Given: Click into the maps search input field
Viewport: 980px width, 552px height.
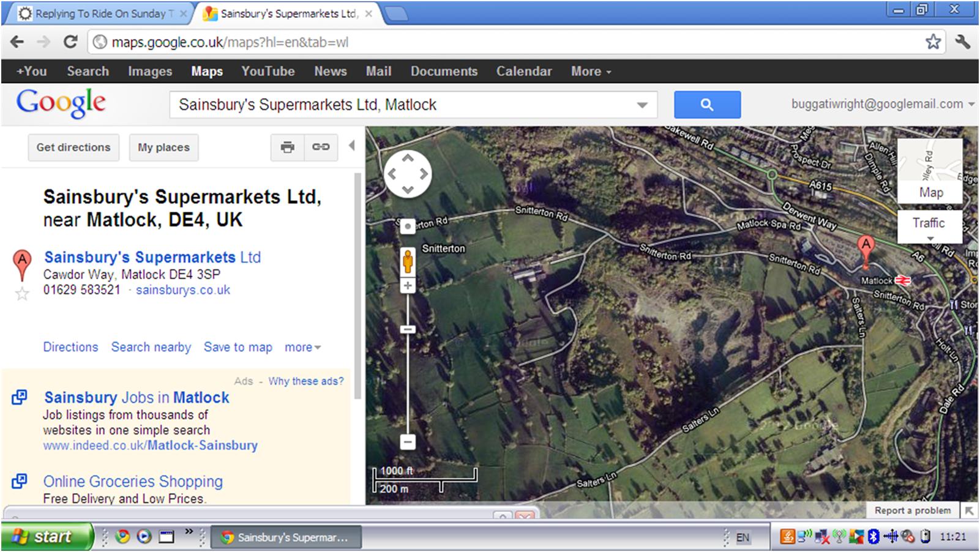Looking at the screenshot, I should (404, 105).
